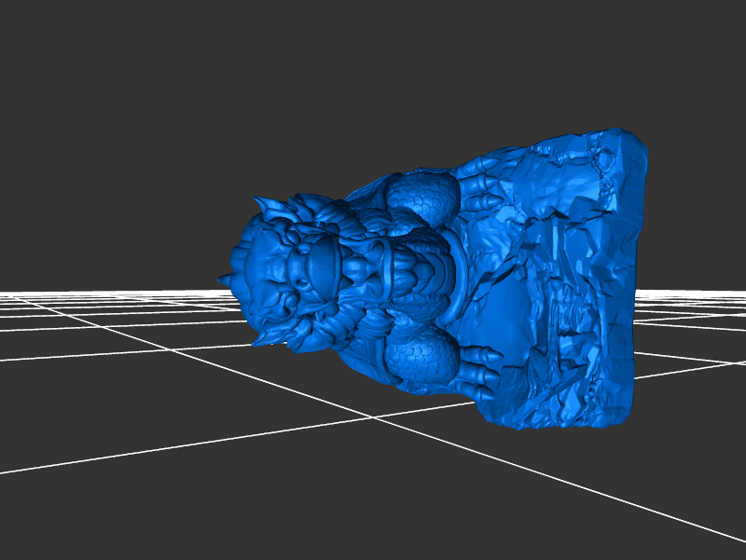Select the upper scaly shoulder of the model

421,199
